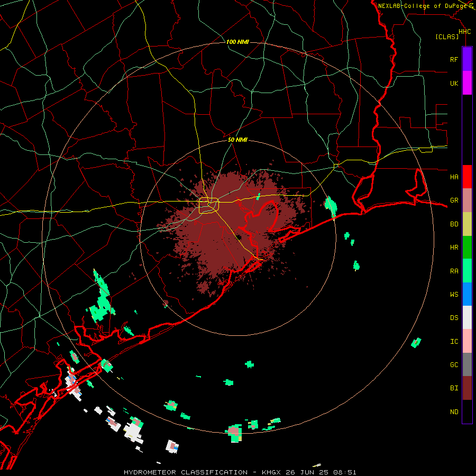The height and width of the screenshot is (476, 476).
Task: Select the light pink IC ice crystals swatch
Action: [x=467, y=341]
